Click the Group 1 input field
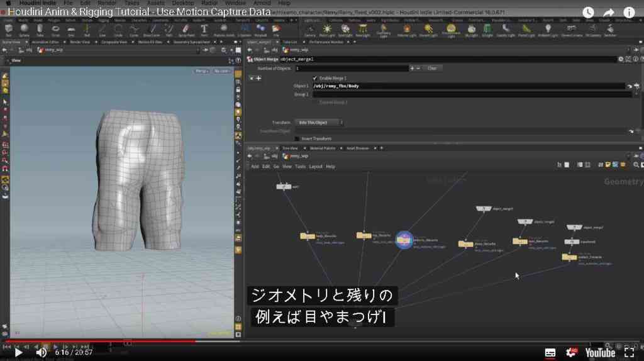The height and width of the screenshot is (361, 644). coord(472,94)
